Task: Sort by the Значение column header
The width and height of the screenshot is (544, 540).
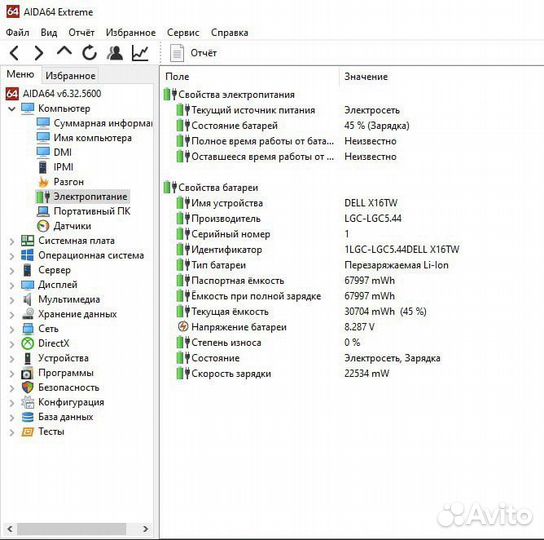Action: 366,77
